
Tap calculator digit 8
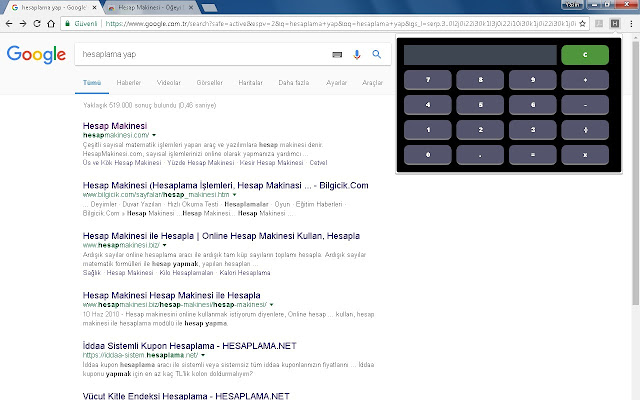pos(480,80)
